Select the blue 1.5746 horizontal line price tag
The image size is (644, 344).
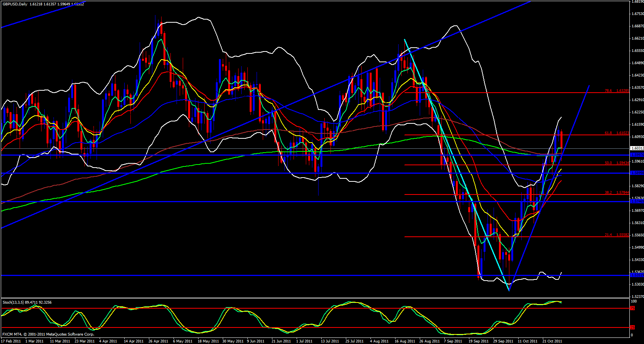[637, 201]
